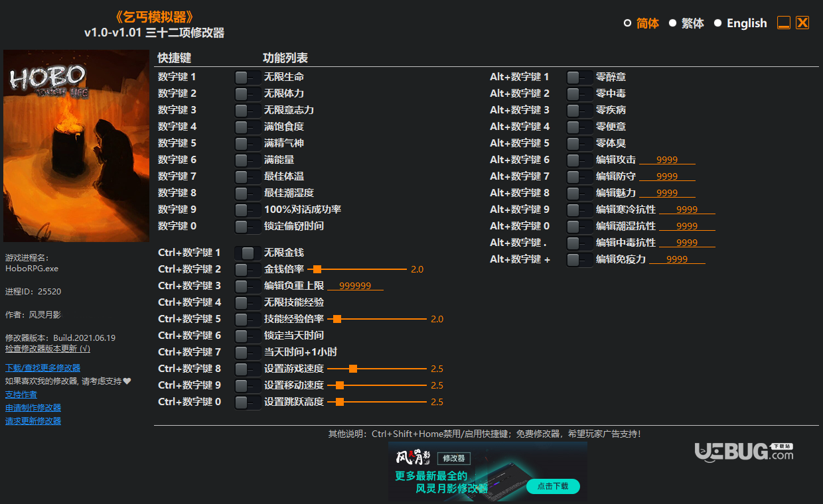Minimize the trainer window
This screenshot has height=504, width=823.
tap(784, 23)
